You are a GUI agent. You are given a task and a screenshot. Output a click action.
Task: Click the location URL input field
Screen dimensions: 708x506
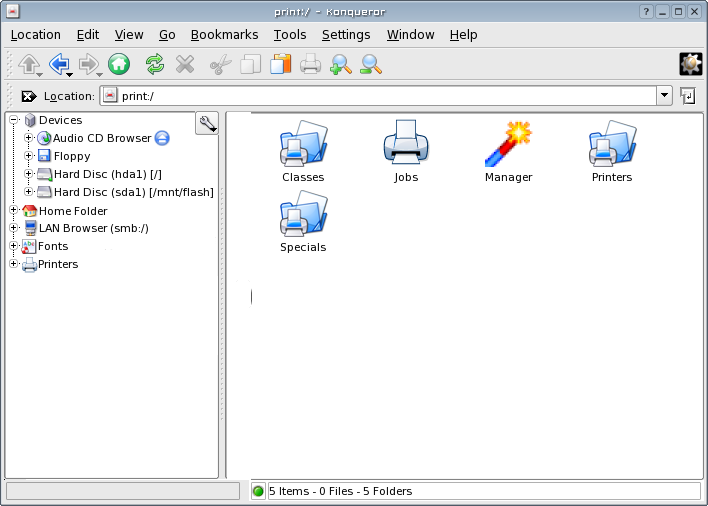pos(386,96)
